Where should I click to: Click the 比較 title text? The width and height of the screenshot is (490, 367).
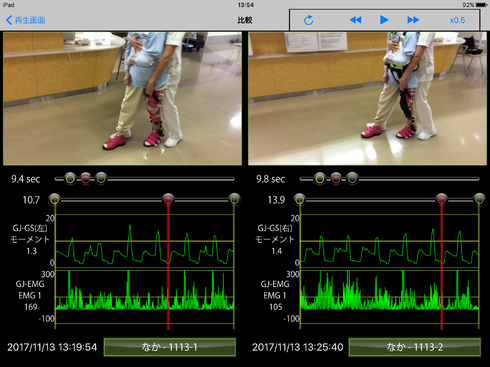[x=245, y=20]
